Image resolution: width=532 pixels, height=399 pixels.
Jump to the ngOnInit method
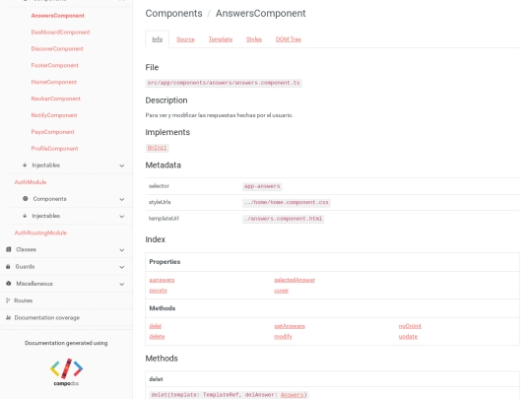pos(410,326)
